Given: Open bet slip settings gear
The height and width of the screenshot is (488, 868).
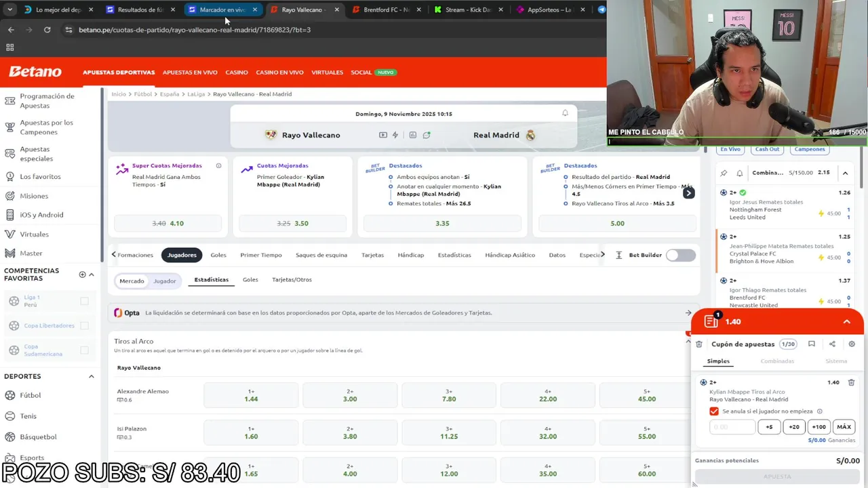Looking at the screenshot, I should point(852,344).
